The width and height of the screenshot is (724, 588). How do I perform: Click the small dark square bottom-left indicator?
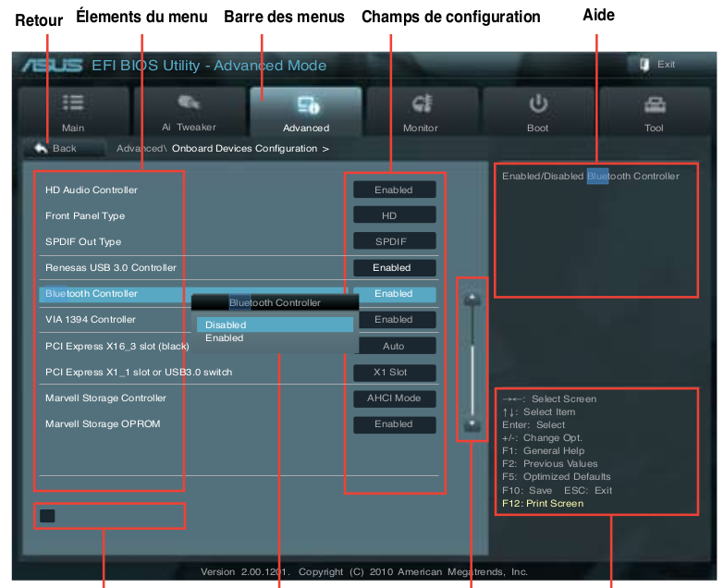tap(47, 516)
